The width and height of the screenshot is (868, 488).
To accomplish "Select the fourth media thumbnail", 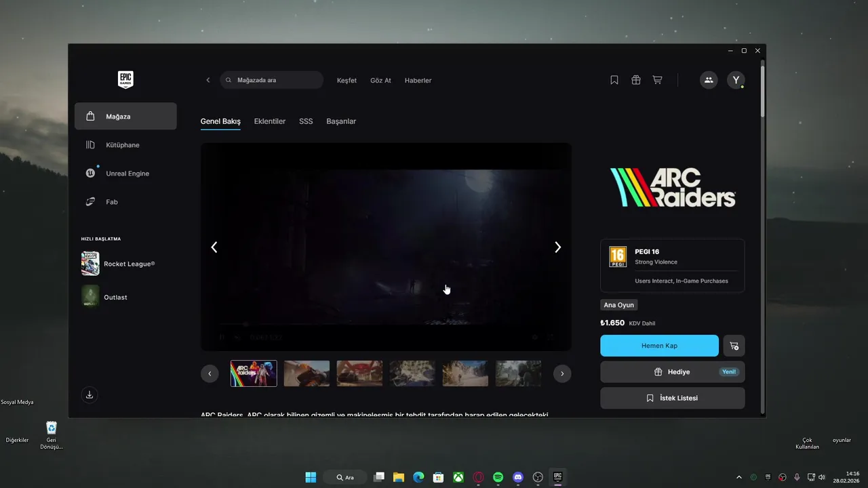I will coord(412,373).
